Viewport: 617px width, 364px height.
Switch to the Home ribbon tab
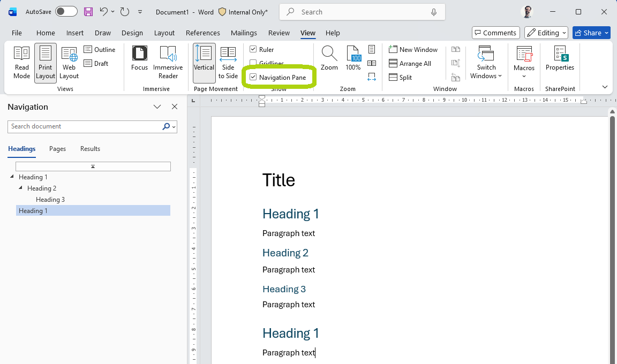point(46,33)
